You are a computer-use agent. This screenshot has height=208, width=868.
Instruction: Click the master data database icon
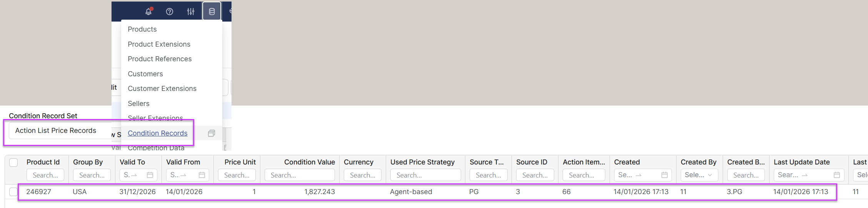212,12
